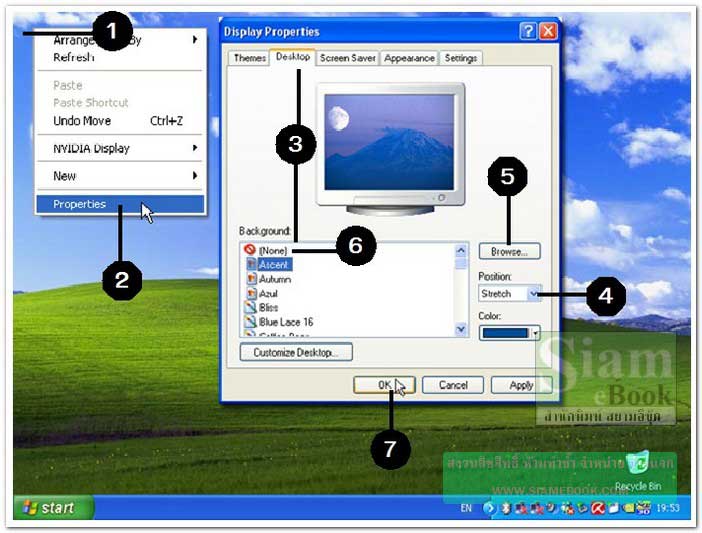This screenshot has height=533, width=702.
Task: Choose Refresh in the context menu
Action: (120, 57)
